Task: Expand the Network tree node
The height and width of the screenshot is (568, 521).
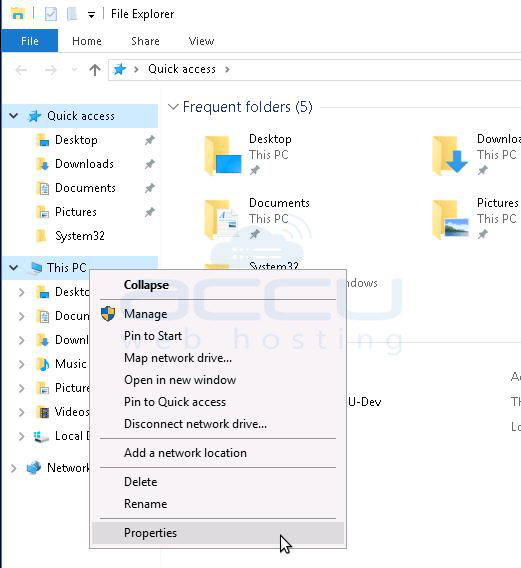Action: 13,468
